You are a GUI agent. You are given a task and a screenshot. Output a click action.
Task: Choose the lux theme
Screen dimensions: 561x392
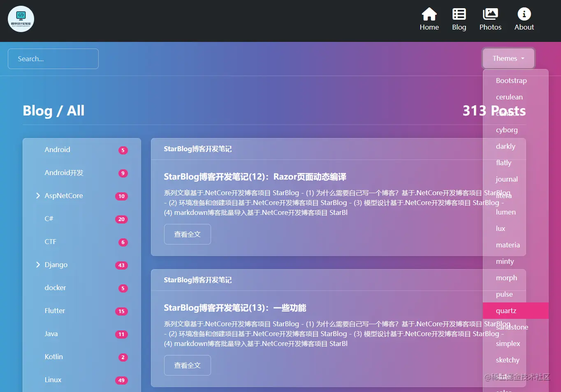pos(516,228)
